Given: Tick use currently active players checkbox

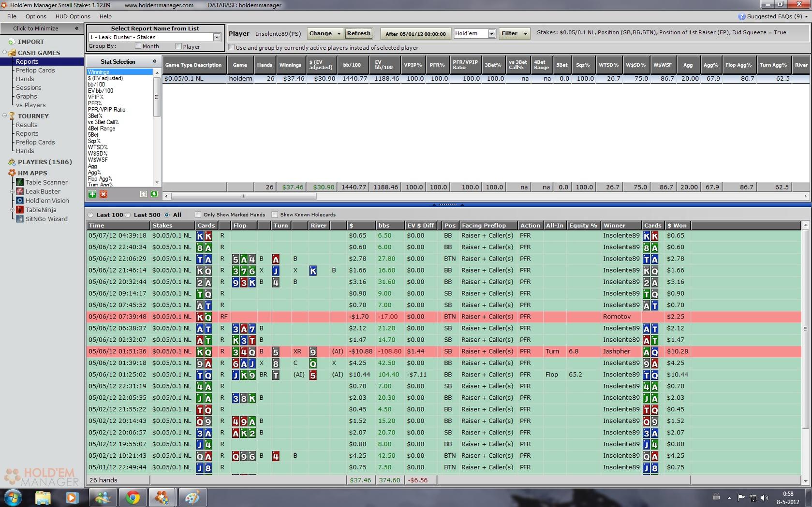Looking at the screenshot, I should point(231,47).
